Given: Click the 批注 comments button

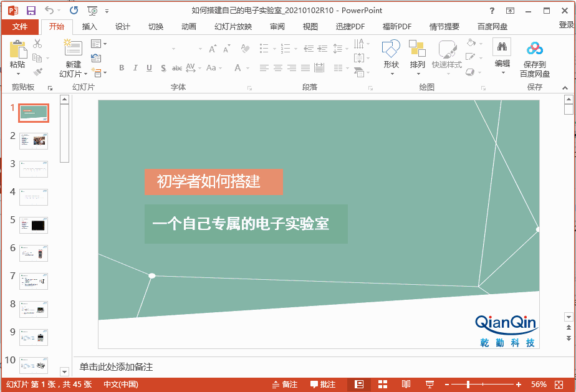Looking at the screenshot, I should point(324,385).
